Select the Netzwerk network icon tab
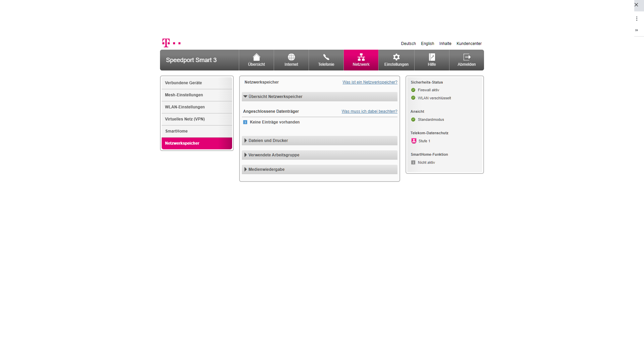Viewport: 644px width, 349px height. tap(361, 60)
